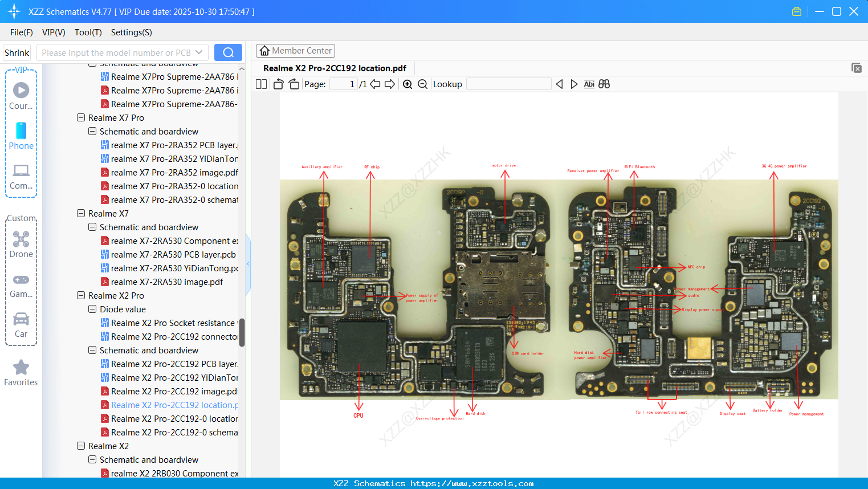Open the Settings(S) menu
The height and width of the screenshot is (489, 868).
[131, 32]
